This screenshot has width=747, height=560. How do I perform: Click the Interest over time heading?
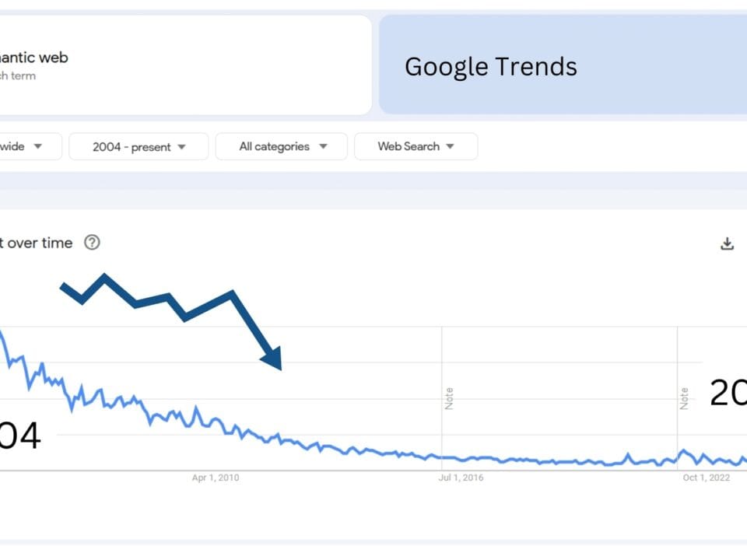[35, 243]
